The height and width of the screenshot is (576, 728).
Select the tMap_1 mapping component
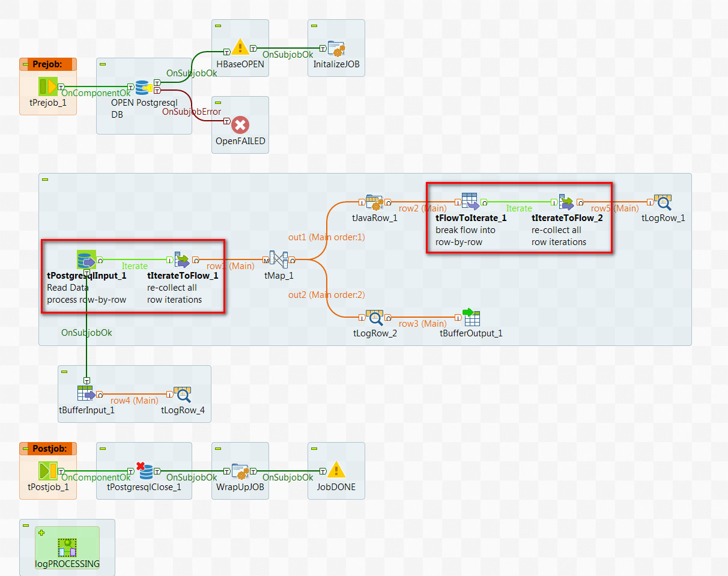tap(279, 259)
